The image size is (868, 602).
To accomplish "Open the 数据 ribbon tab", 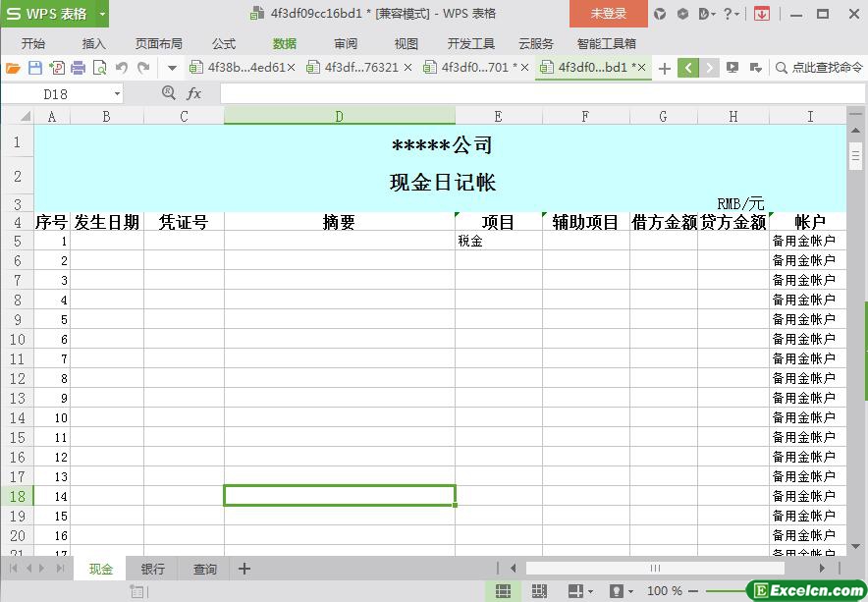I will (x=285, y=44).
